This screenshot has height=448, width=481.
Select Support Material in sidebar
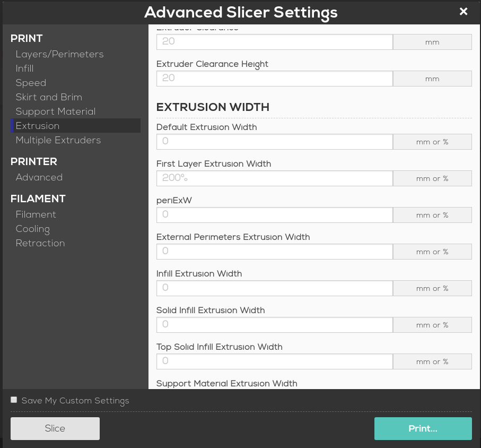point(56,111)
